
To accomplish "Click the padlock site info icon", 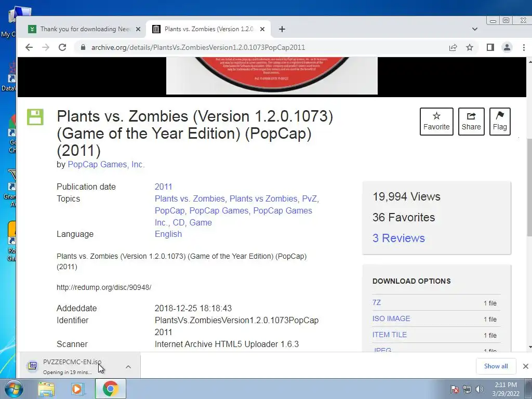I will (x=83, y=47).
